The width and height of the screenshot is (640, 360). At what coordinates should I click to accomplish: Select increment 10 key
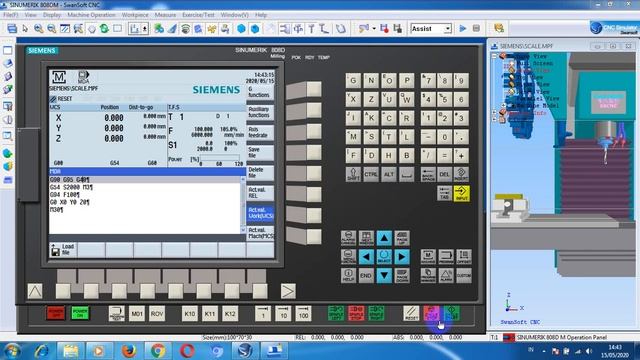(283, 313)
